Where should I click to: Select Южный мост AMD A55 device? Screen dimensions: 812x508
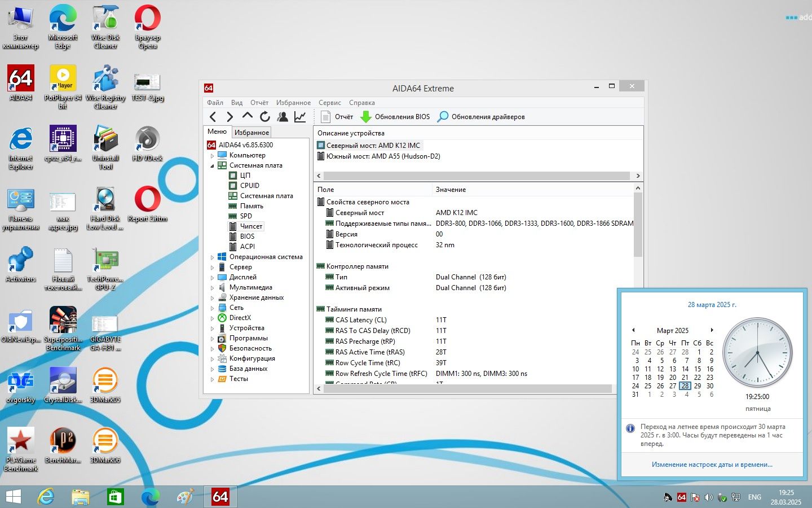(x=378, y=156)
